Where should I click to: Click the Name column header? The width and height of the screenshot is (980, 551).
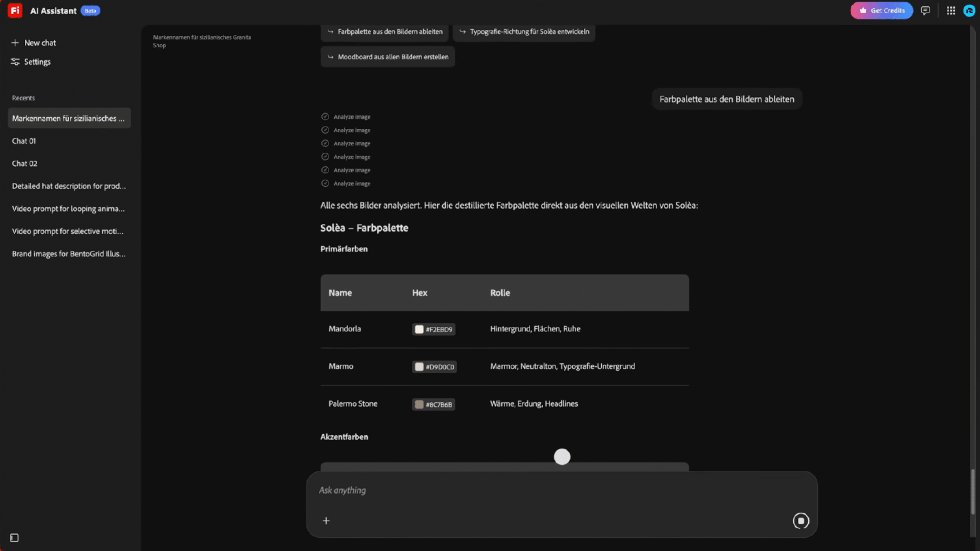coord(340,293)
